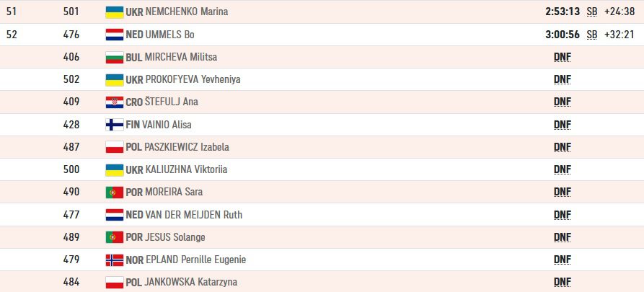
Task: Open KALIUZHNA Viktoriia's name link
Action: click(x=187, y=169)
